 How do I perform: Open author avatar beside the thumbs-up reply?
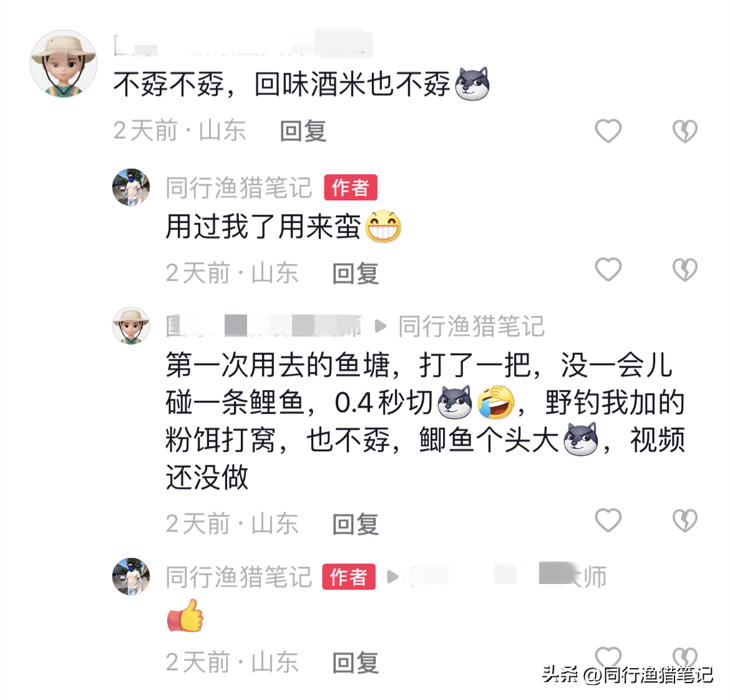tap(131, 576)
